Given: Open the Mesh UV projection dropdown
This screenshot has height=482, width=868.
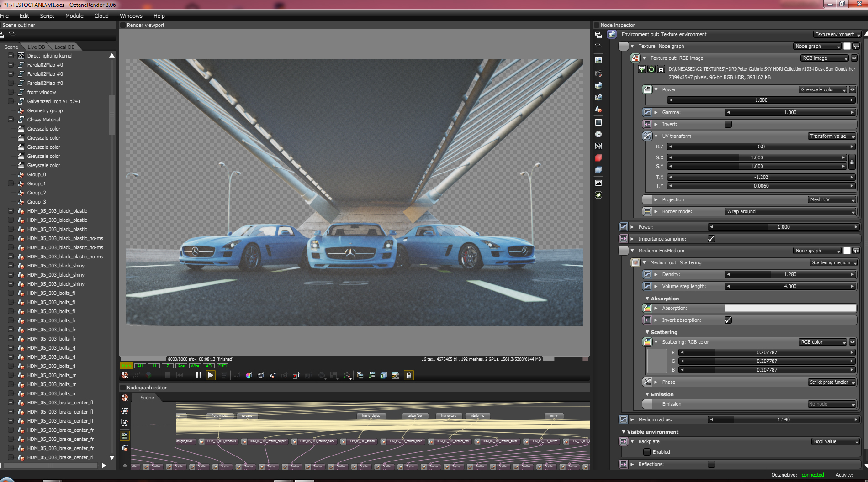Looking at the screenshot, I should point(831,199).
